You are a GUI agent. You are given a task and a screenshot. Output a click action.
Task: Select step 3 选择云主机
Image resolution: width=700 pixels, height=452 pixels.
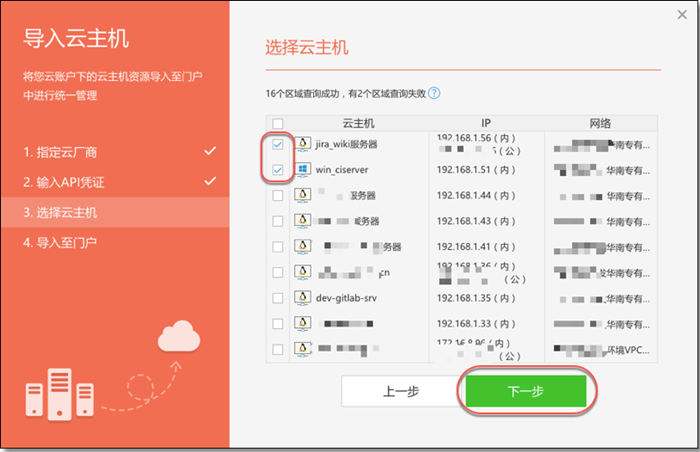[x=115, y=212]
